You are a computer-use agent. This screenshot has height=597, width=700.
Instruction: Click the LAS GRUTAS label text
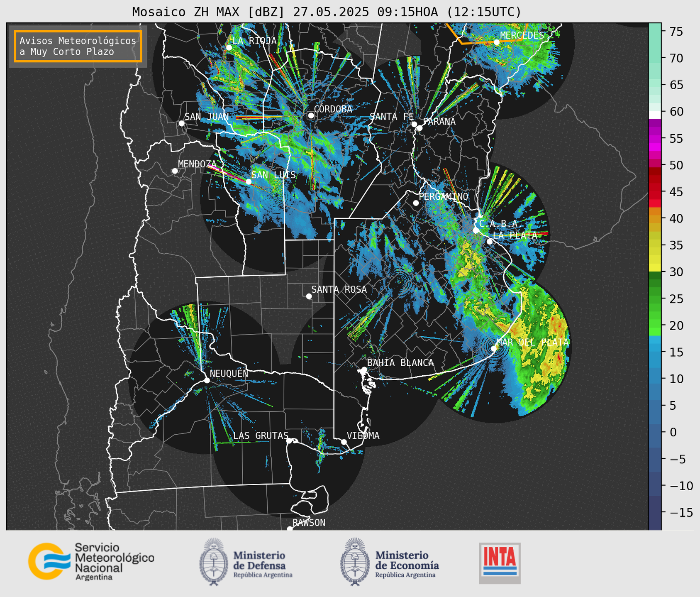pyautogui.click(x=261, y=436)
